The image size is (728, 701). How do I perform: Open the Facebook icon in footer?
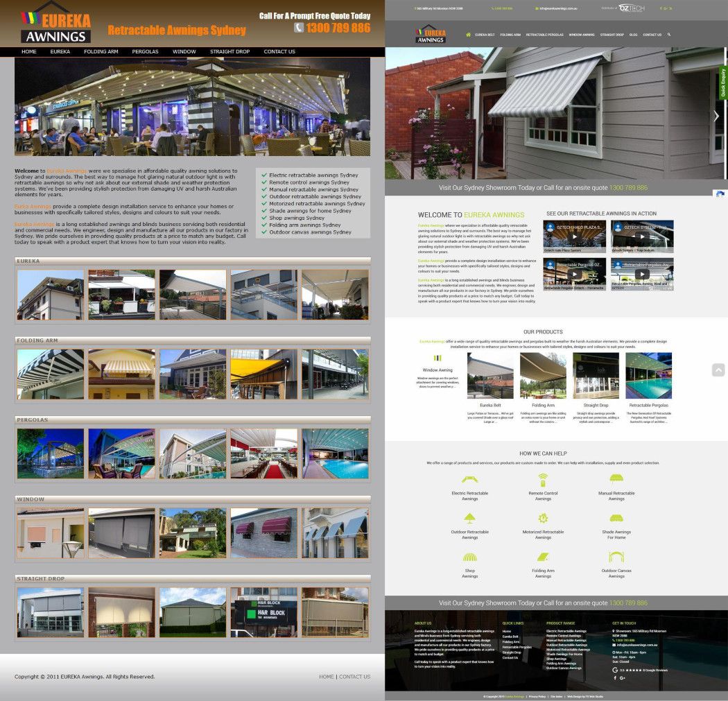click(x=615, y=678)
